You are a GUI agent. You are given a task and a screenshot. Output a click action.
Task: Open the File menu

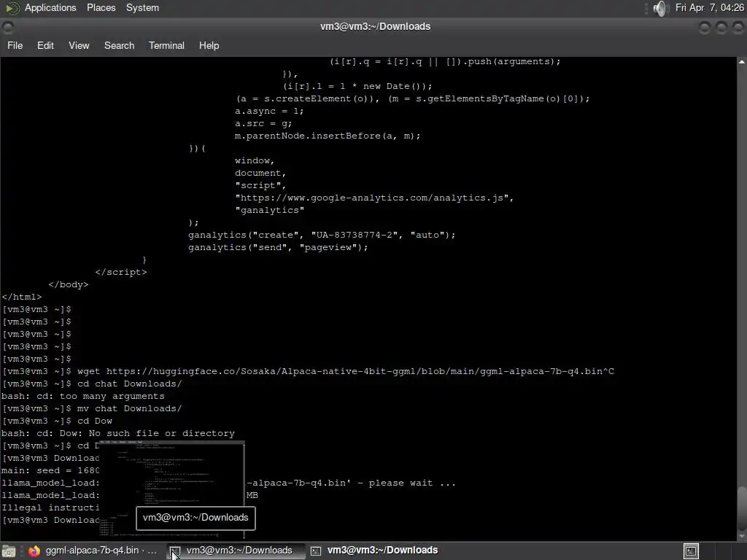15,45
